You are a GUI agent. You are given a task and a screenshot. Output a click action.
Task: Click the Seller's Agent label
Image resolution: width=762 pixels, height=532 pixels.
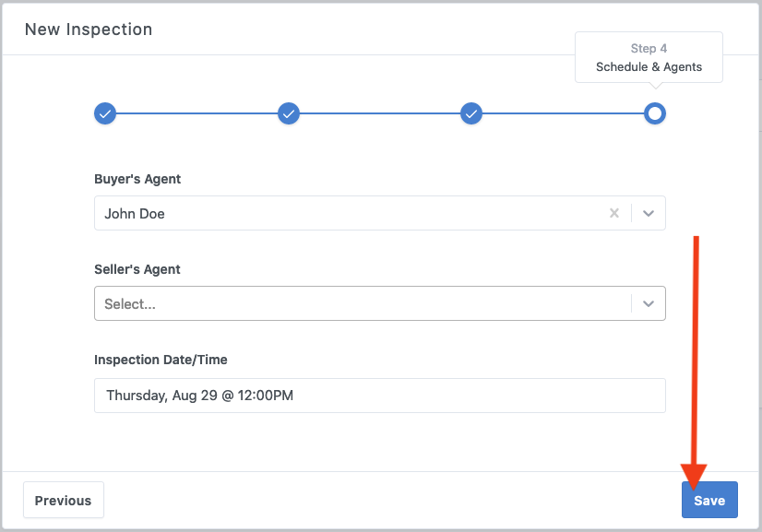pos(137,269)
